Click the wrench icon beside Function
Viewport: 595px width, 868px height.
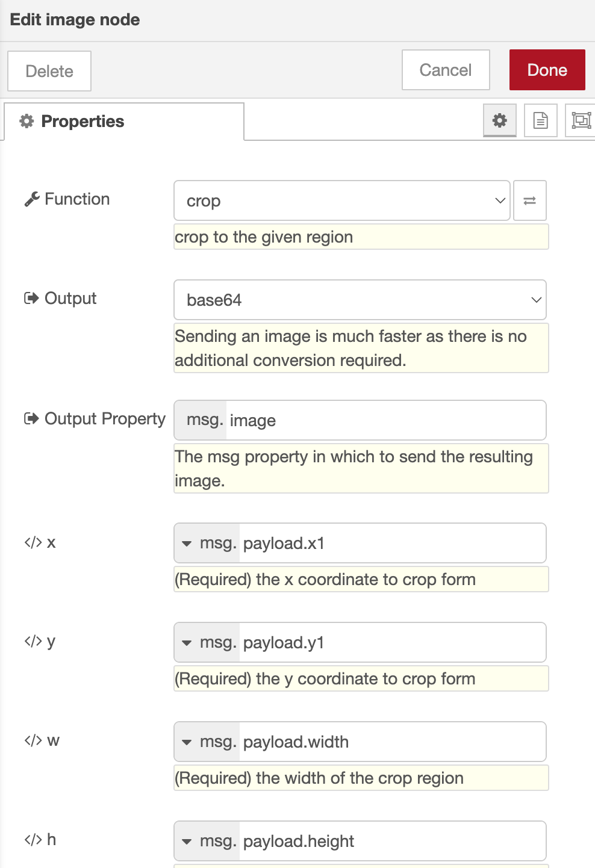[32, 199]
